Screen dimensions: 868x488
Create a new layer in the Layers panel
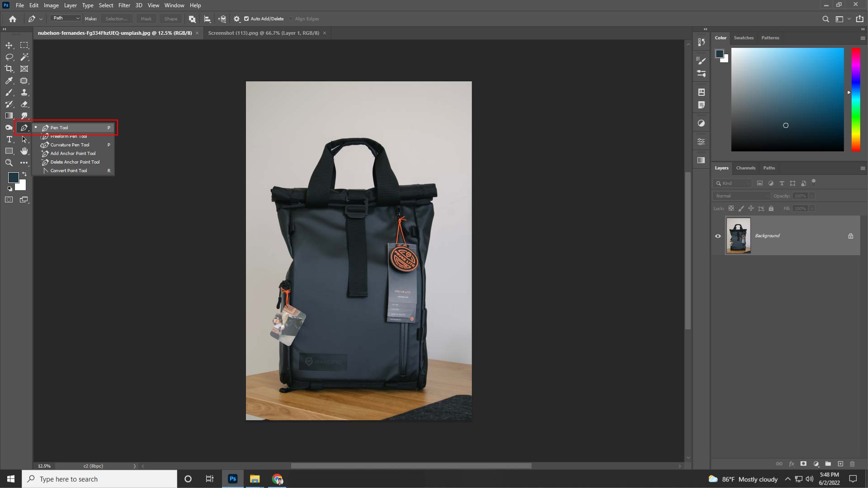tap(840, 464)
